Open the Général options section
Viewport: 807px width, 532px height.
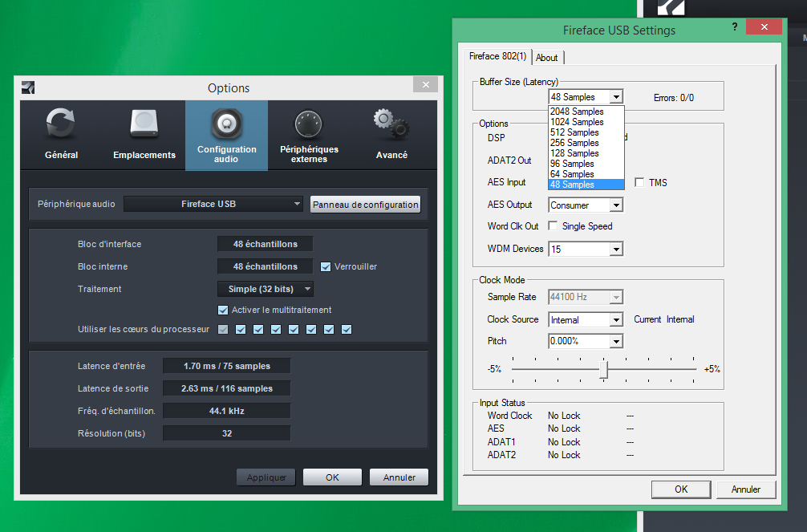[61, 126]
